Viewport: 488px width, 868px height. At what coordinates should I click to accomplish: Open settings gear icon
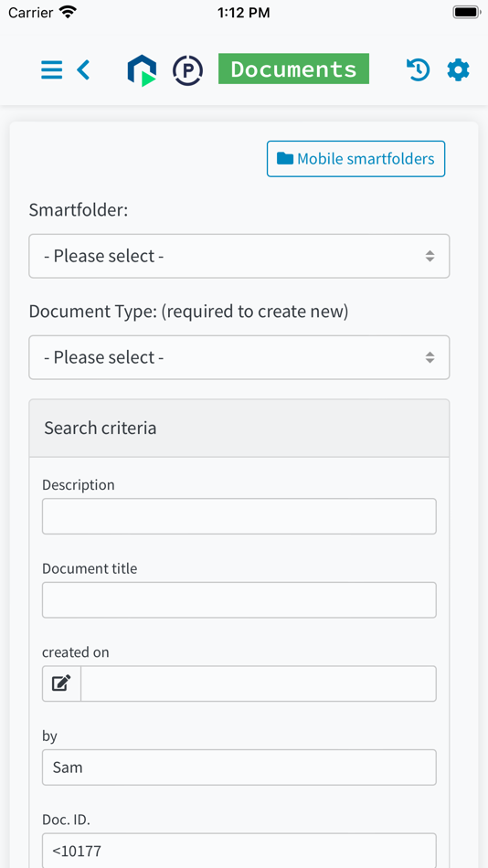coord(458,69)
